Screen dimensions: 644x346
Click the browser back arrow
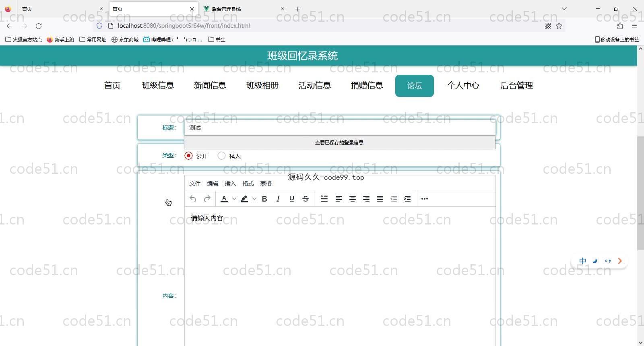(10, 26)
